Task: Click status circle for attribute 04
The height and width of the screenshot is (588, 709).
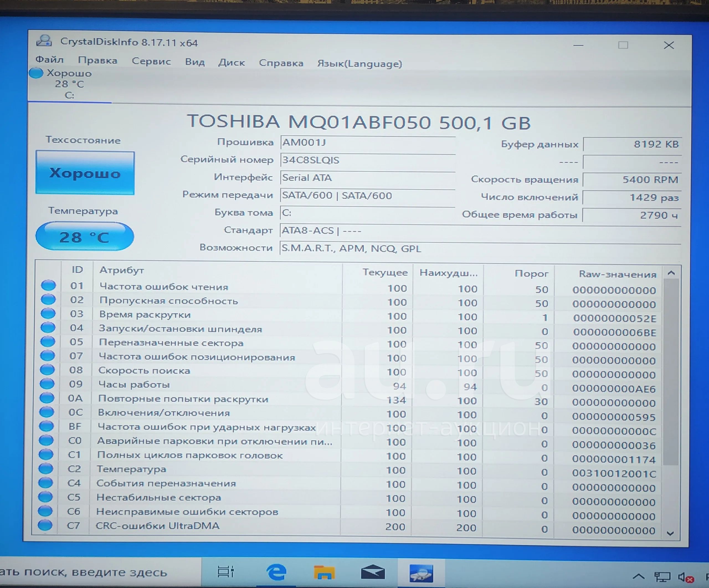Action: pyautogui.click(x=48, y=328)
